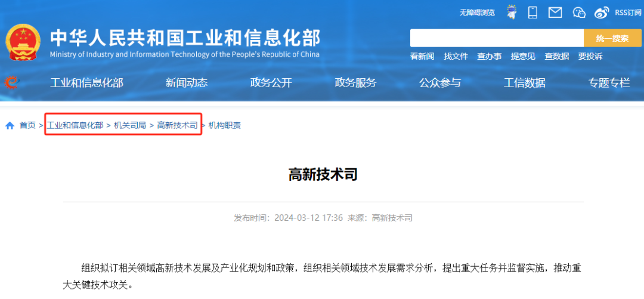644x299 pixels.
Task: Open the WeChat icon in the header
Action: tap(579, 13)
